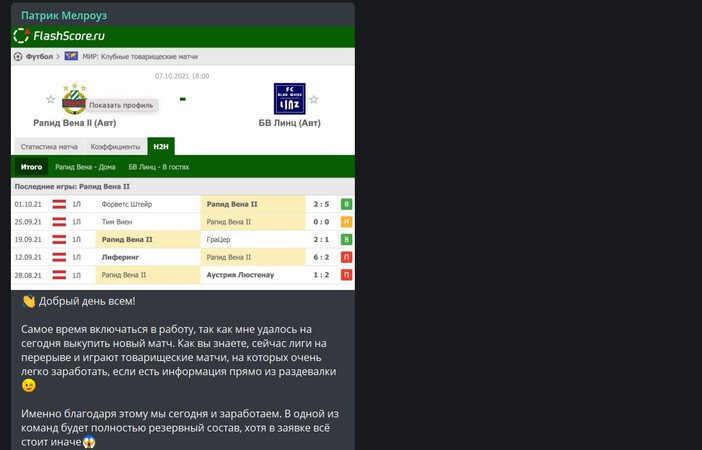Image resolution: width=702 pixels, height=450 pixels.
Task: Click the greeting text Добрый день всем!
Action: (87, 301)
